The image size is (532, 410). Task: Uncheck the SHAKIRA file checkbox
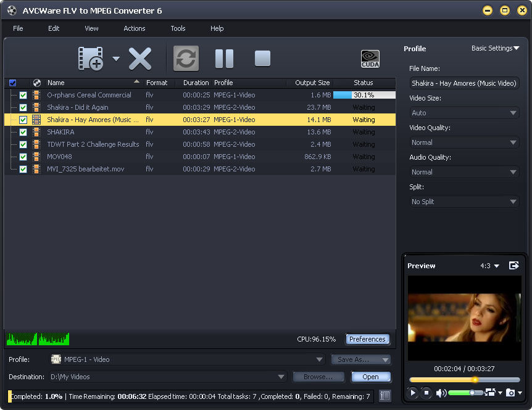click(23, 132)
